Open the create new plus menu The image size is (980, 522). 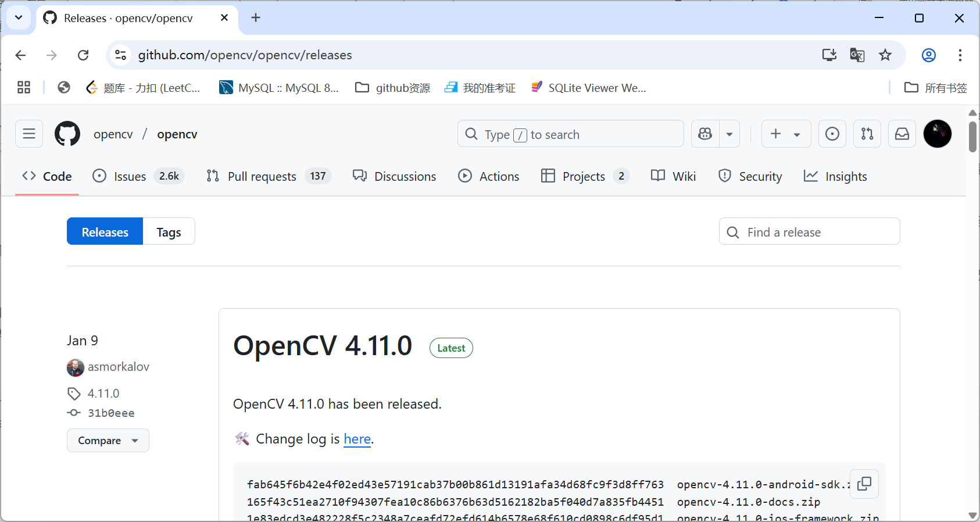[786, 134]
